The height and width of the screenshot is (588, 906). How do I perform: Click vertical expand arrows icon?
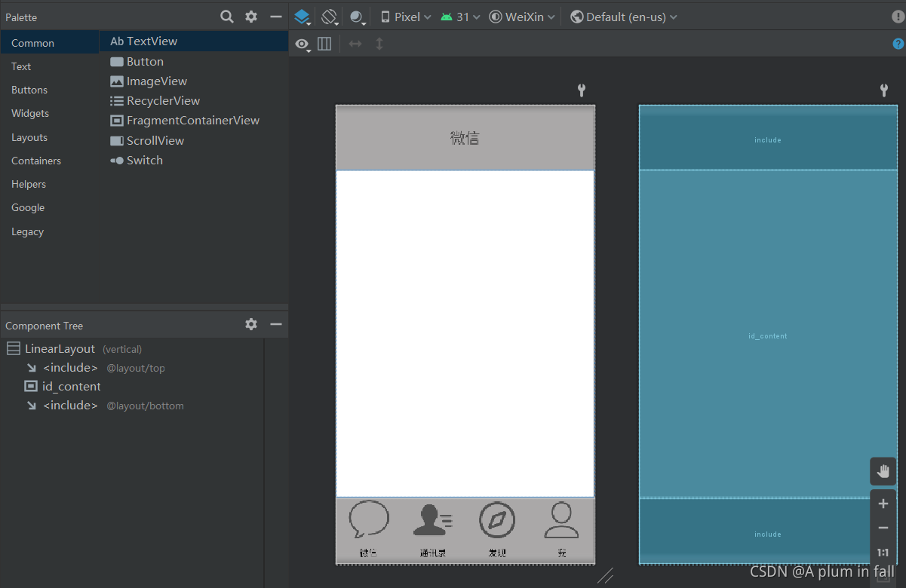click(379, 44)
